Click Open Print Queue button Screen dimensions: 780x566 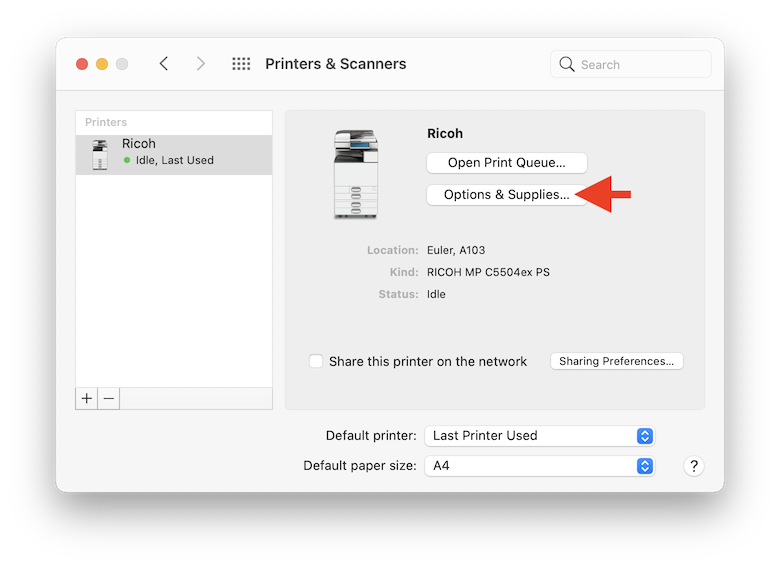(506, 163)
